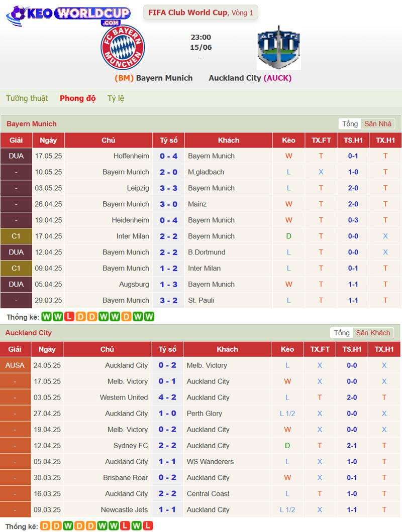The height and width of the screenshot is (532, 402).
Task: Click the 4 - 2 score in Western United row
Action: pos(167,397)
